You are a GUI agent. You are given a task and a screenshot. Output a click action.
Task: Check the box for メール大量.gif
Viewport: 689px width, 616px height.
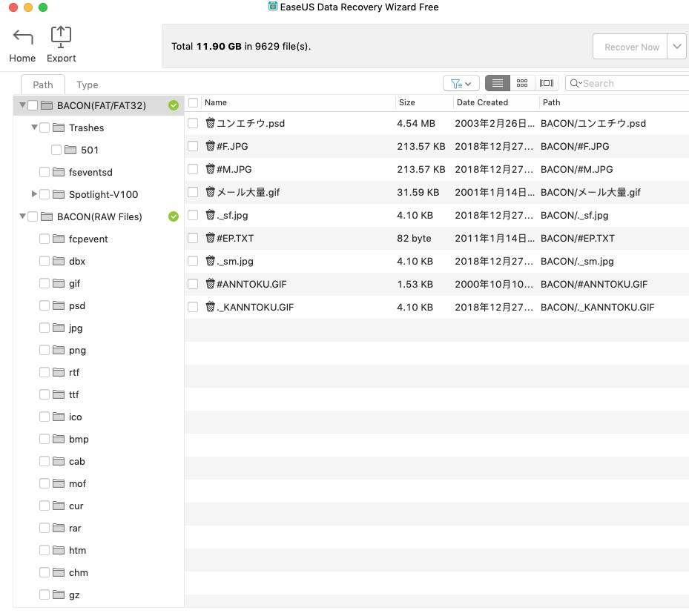pos(193,192)
